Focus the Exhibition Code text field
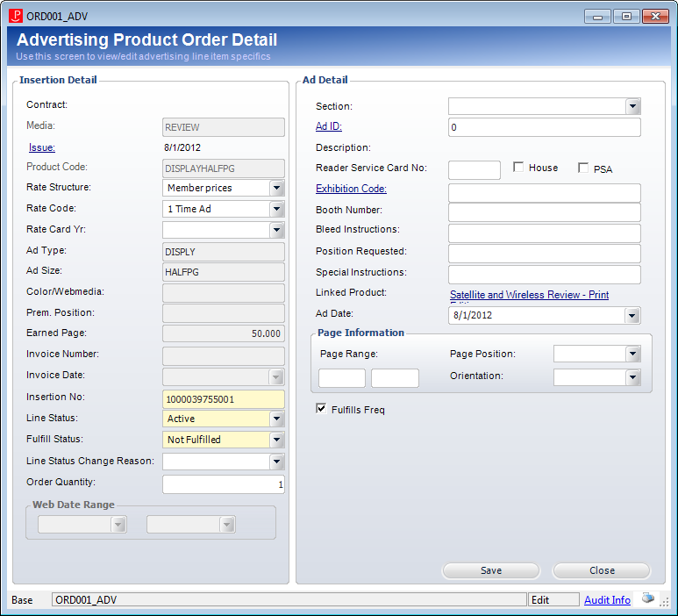Screen dimensions: 678x616 tap(545, 193)
